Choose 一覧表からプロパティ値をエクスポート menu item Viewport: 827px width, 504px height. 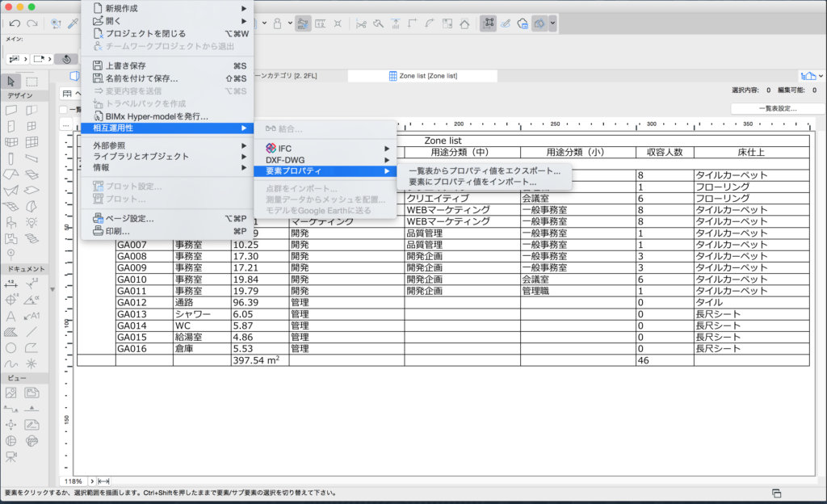point(484,171)
